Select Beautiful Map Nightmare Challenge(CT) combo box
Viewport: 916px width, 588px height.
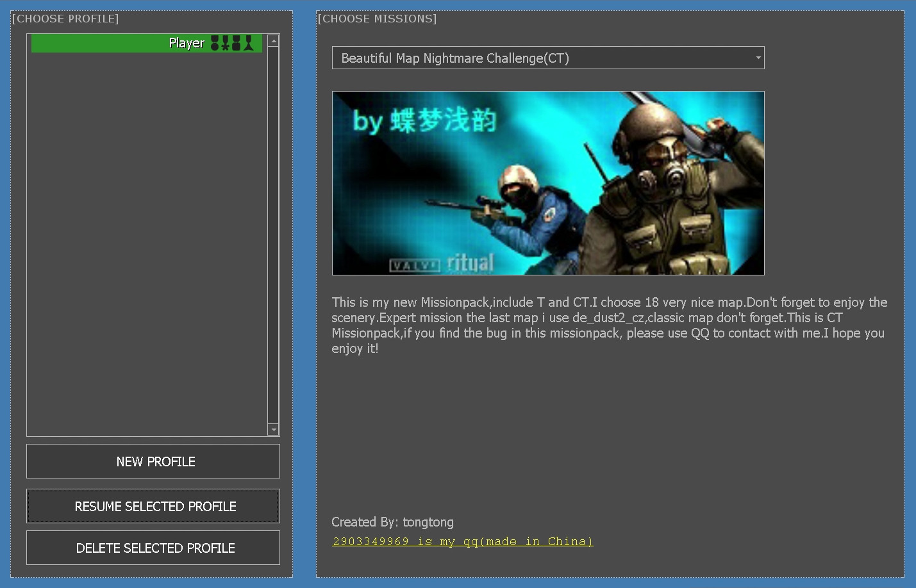[x=548, y=58]
